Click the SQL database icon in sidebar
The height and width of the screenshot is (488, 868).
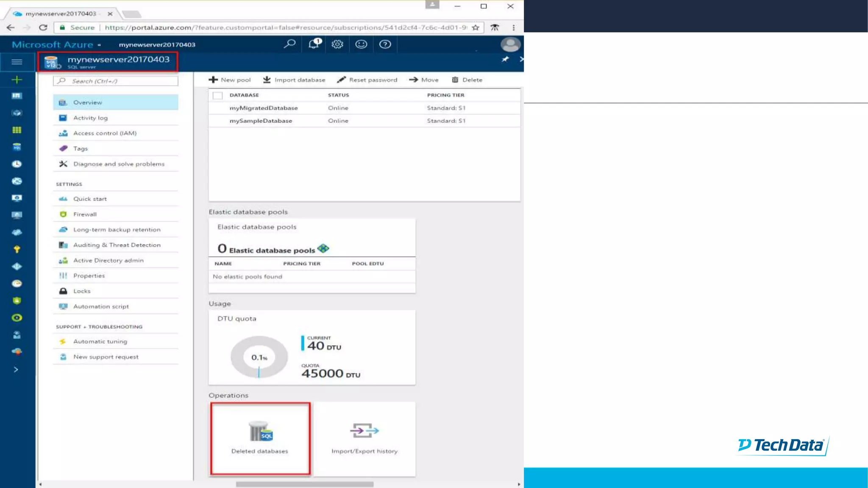coord(17,147)
